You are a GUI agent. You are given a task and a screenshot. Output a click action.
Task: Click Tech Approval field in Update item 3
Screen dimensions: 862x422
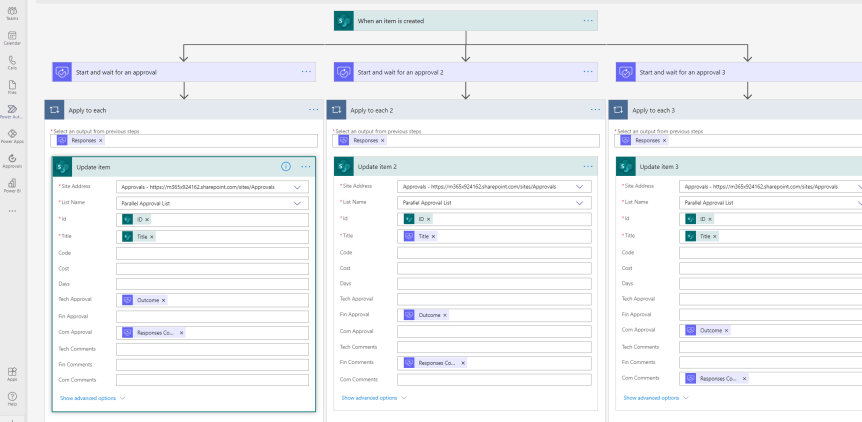(x=771, y=299)
